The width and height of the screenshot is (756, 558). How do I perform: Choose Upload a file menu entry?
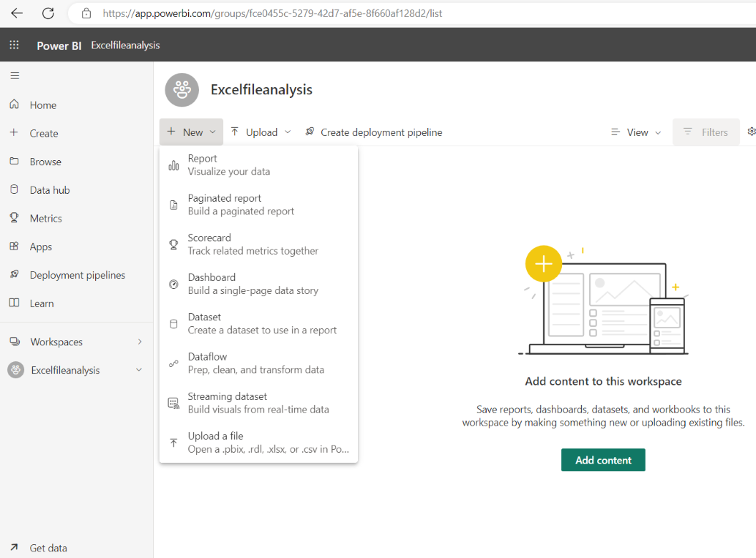click(x=258, y=442)
